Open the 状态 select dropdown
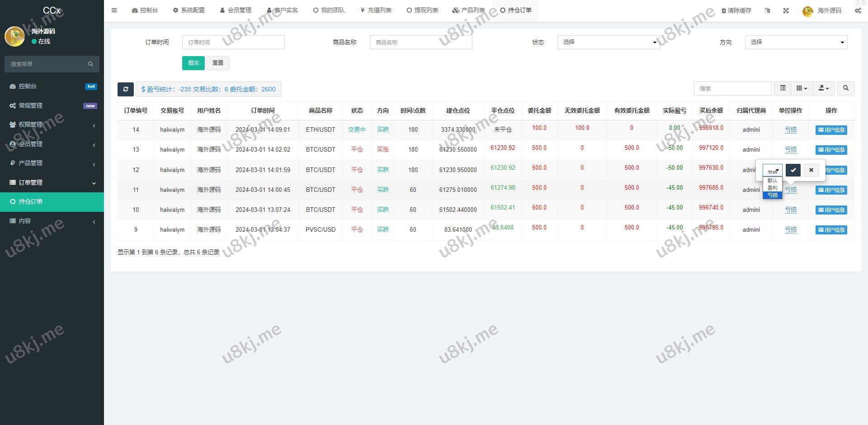This screenshot has width=868, height=425. [608, 42]
